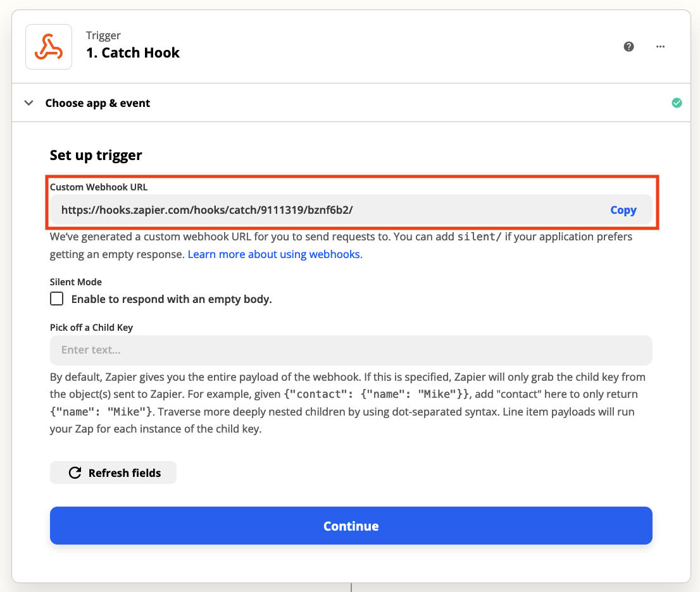Click the green completion checkmark
700x592 pixels.
[677, 102]
